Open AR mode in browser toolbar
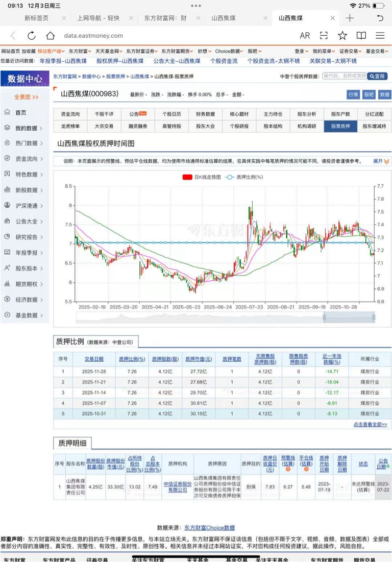This screenshot has height=562, width=392. [305, 36]
